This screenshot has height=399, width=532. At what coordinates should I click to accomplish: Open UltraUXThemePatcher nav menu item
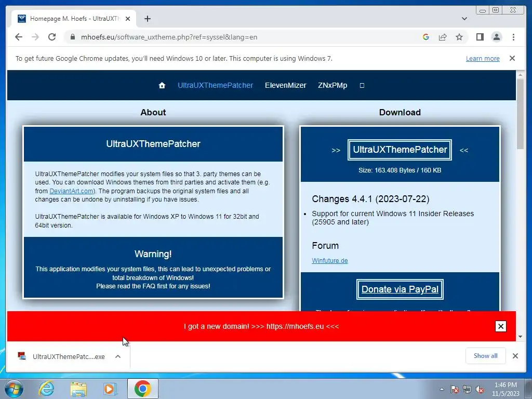pos(216,86)
